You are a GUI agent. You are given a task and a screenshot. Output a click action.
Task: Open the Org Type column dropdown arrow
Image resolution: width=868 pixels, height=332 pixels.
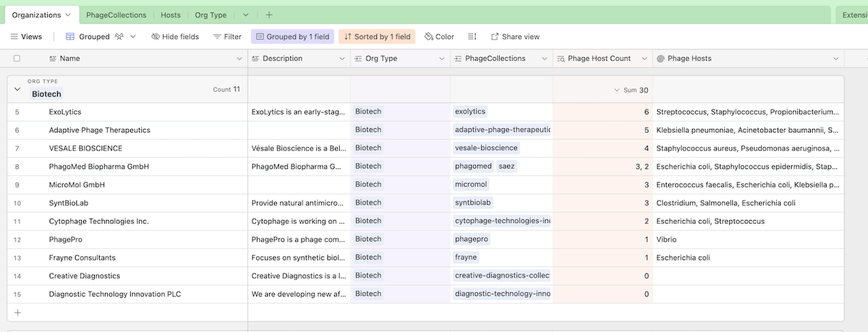[x=442, y=59]
